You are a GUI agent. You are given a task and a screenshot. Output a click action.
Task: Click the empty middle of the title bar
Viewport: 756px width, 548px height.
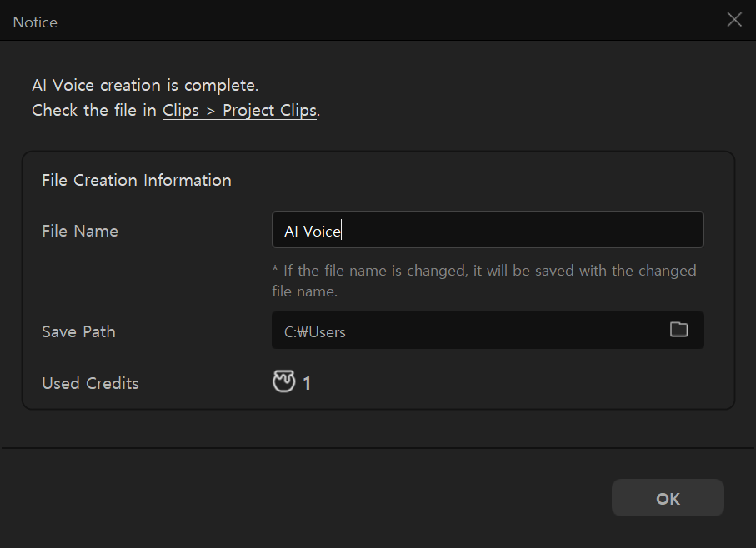pyautogui.click(x=375, y=21)
